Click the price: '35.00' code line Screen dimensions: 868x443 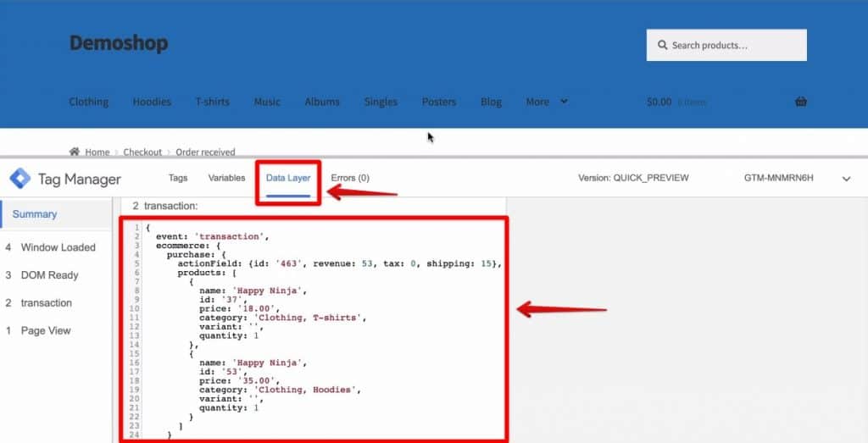[239, 380]
